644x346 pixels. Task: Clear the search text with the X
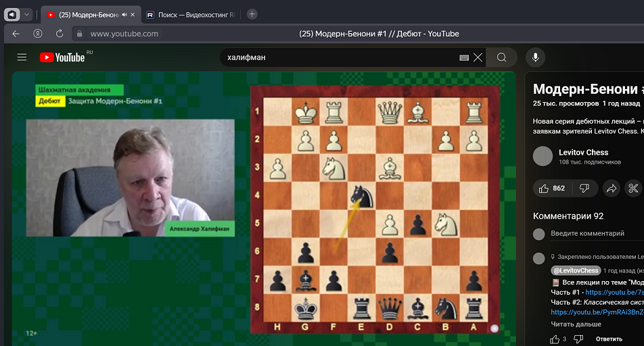click(478, 57)
